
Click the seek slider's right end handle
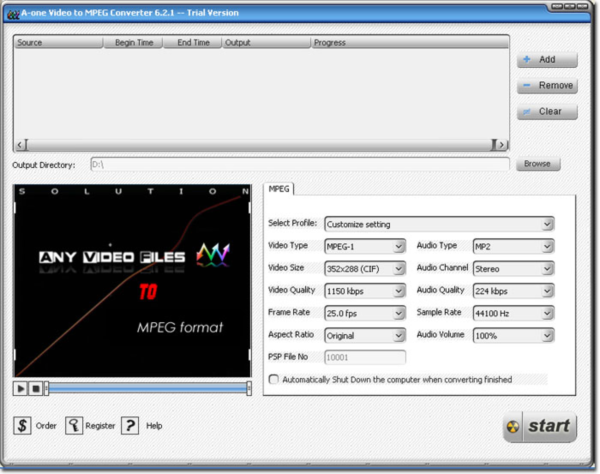click(249, 389)
